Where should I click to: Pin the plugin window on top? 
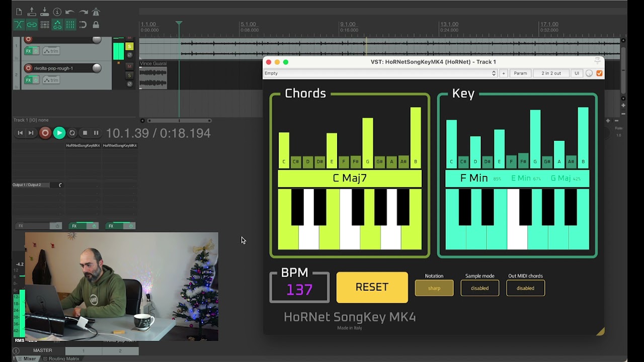tap(597, 61)
